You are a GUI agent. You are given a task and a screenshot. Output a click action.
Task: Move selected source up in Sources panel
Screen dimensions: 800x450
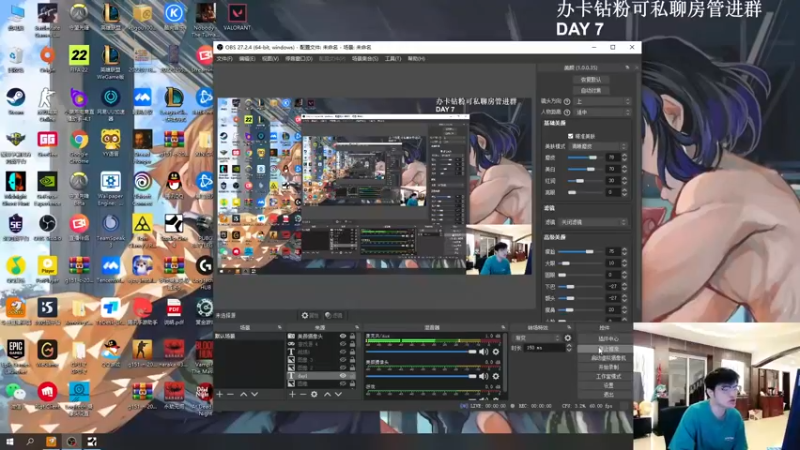327,394
